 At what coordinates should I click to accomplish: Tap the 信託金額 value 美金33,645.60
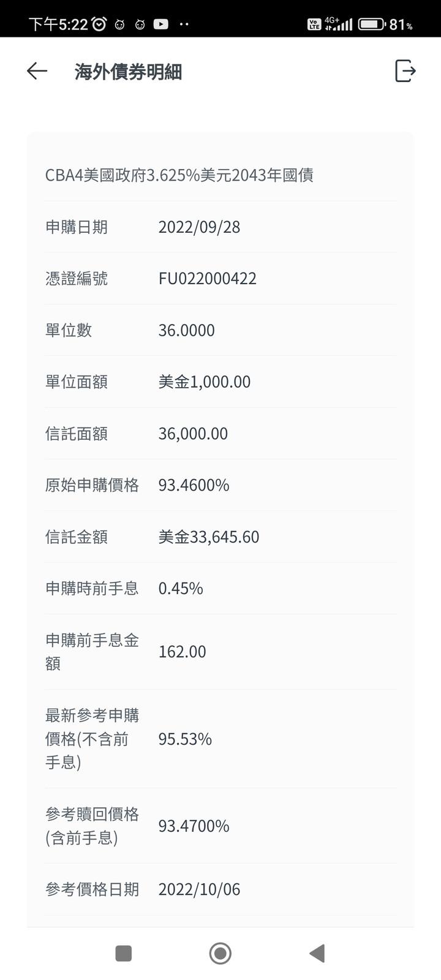tap(209, 537)
